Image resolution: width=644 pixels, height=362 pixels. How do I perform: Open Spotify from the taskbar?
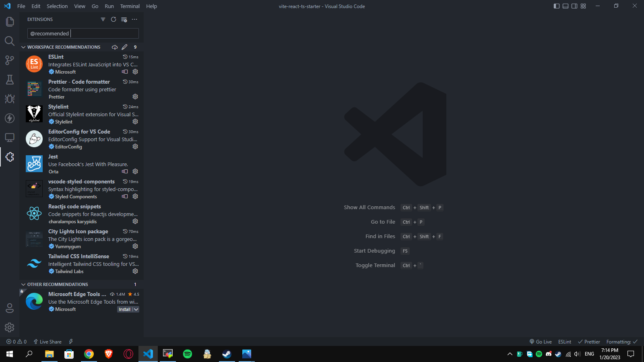(x=188, y=354)
